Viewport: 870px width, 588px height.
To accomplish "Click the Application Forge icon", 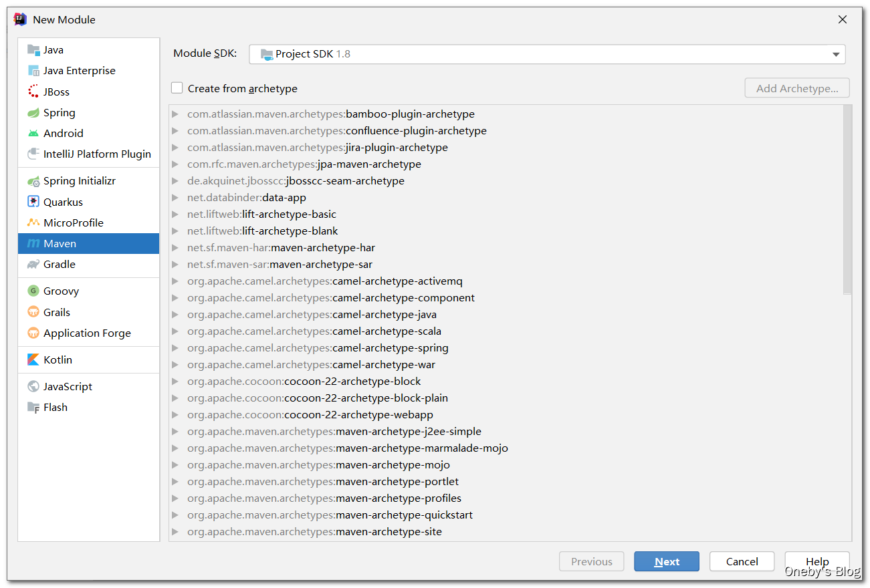I will coord(33,333).
